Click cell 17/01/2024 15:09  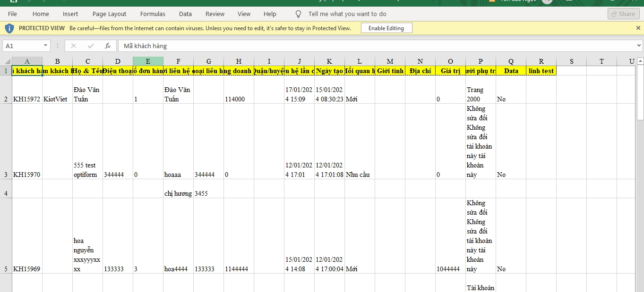point(299,90)
